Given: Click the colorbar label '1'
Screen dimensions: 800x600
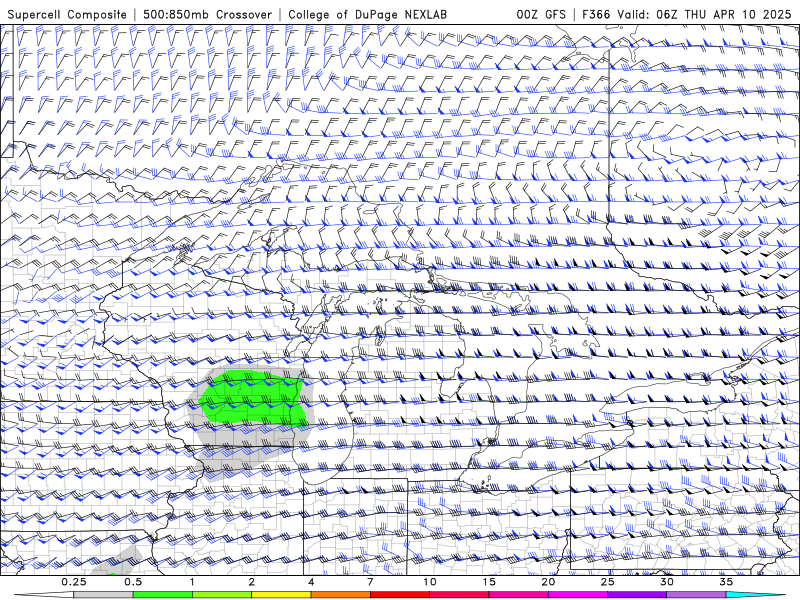Looking at the screenshot, I should (192, 582).
